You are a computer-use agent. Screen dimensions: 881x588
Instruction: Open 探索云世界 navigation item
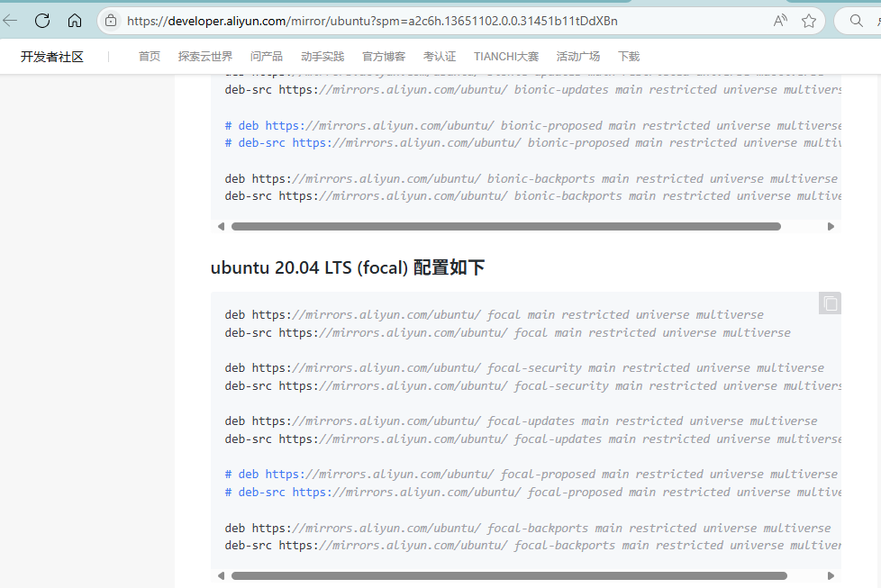point(205,57)
